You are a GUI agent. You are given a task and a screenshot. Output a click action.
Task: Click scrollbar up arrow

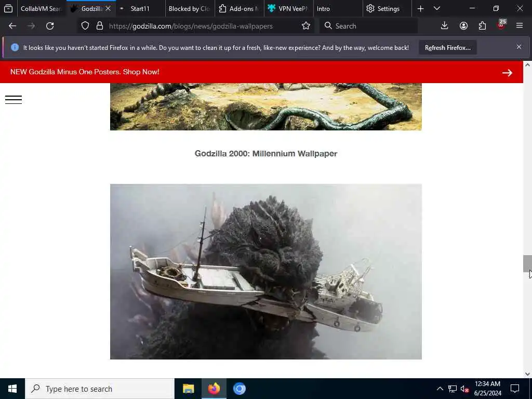tap(527, 64)
